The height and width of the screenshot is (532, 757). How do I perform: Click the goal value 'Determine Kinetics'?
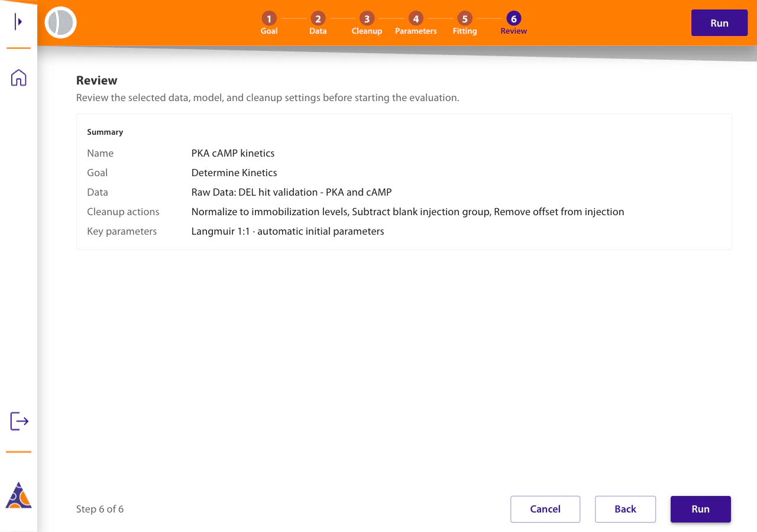(x=234, y=173)
